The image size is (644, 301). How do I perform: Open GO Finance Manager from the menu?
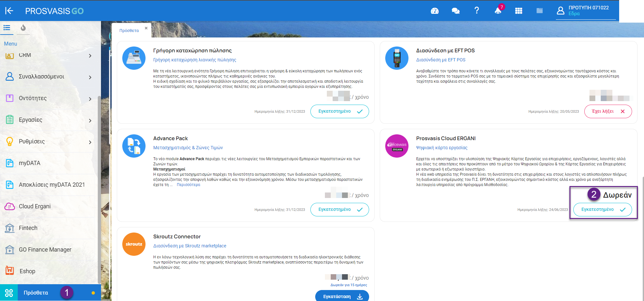(45, 249)
